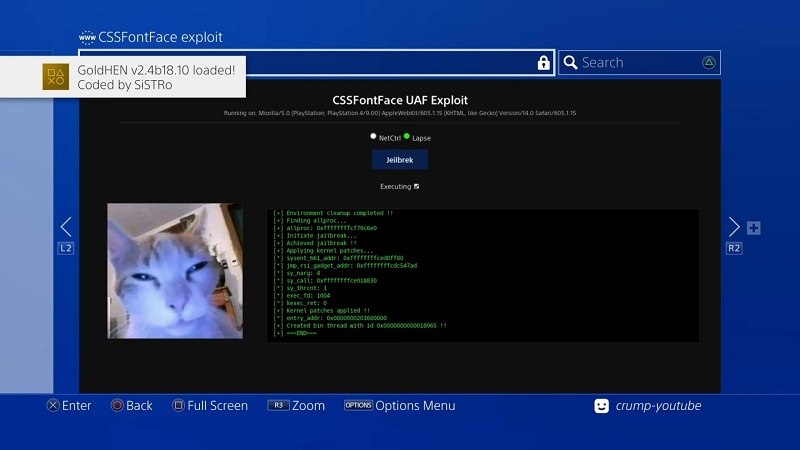The image size is (800, 450).
Task: Select the Lapse radio option
Action: [x=407, y=136]
